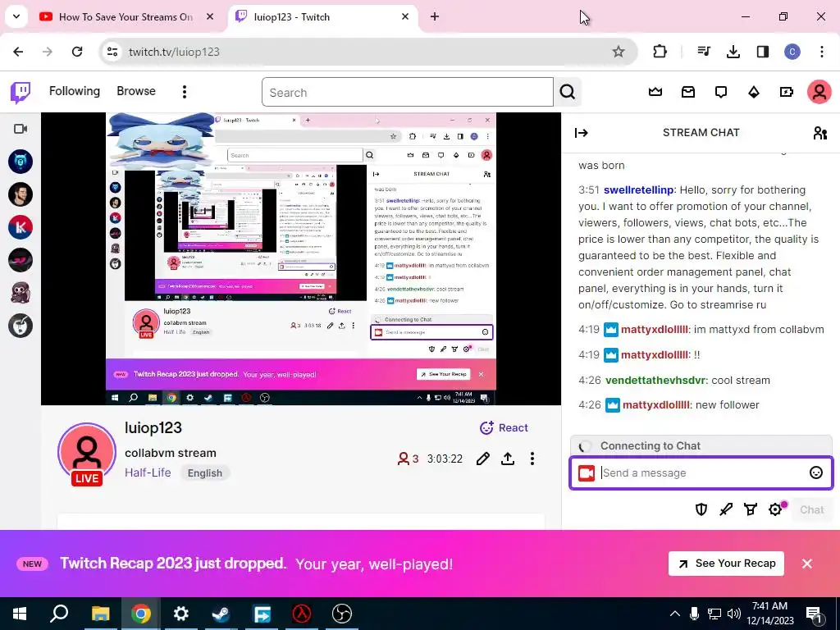
Task: Open the emote picker smiley
Action: 816,472
